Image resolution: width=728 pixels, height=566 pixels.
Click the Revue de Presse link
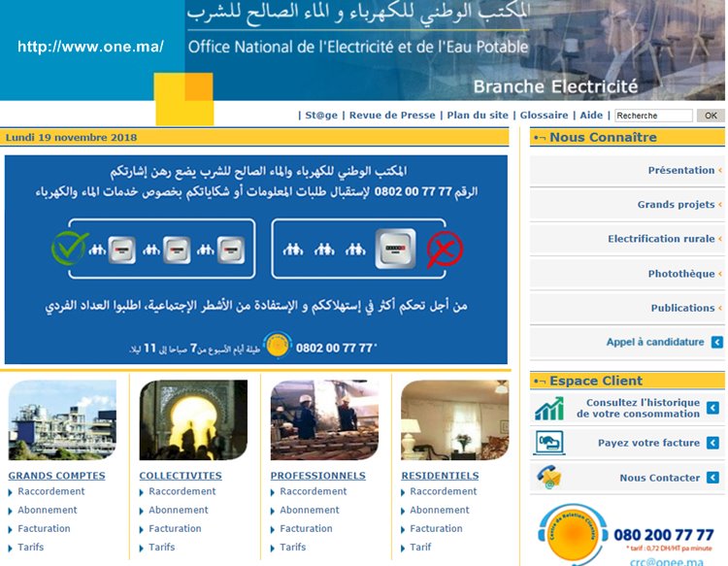(x=392, y=115)
